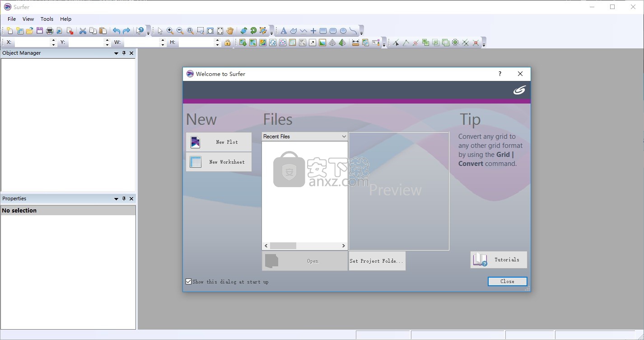Choose the Select arrow tool
The width and height of the screenshot is (644, 340).
click(x=160, y=31)
